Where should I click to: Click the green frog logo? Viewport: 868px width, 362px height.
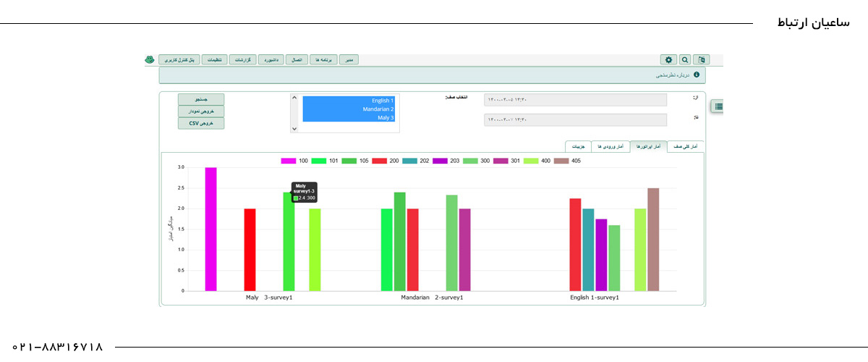click(150, 59)
